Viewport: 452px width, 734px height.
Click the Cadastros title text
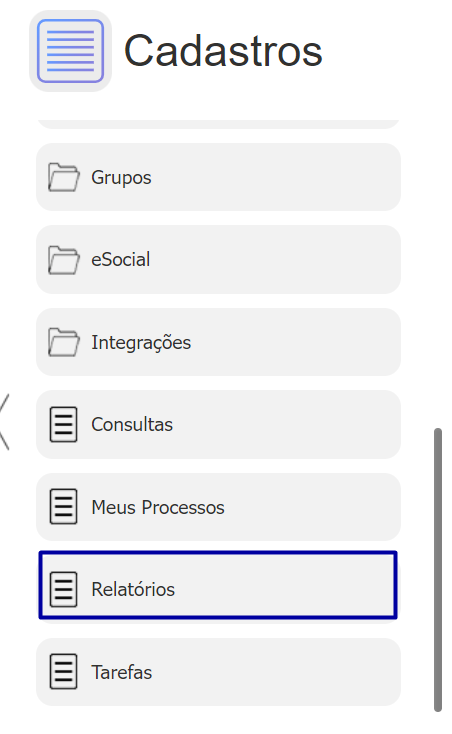pyautogui.click(x=223, y=51)
